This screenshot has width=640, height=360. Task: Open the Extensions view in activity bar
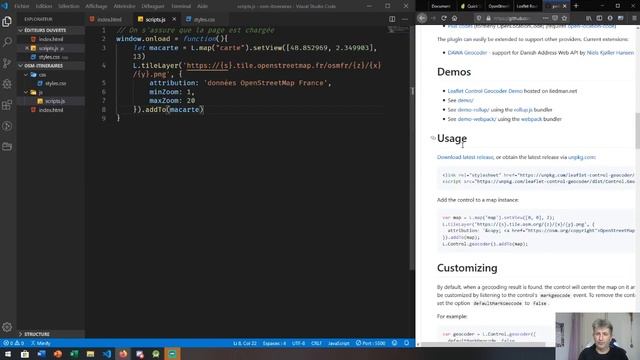(x=7, y=105)
